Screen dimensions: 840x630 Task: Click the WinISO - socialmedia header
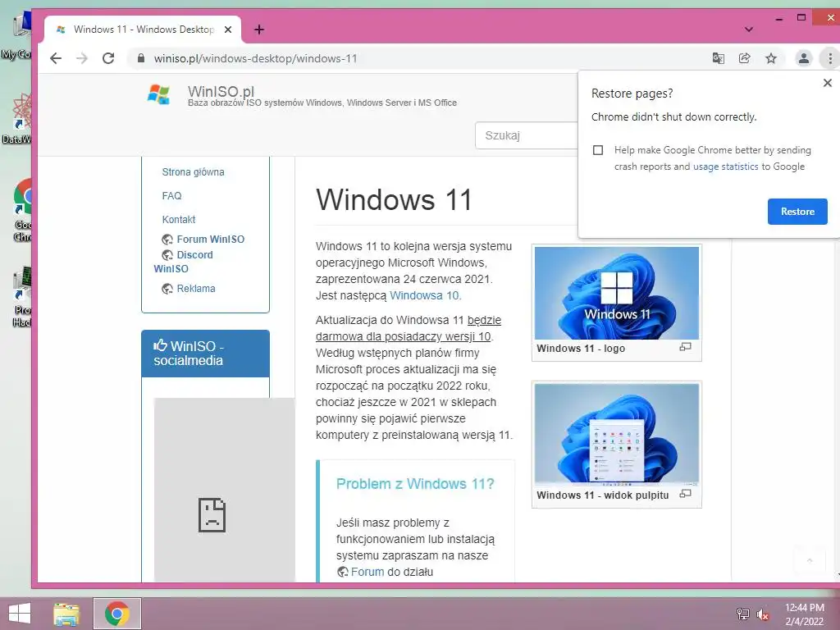coord(205,354)
